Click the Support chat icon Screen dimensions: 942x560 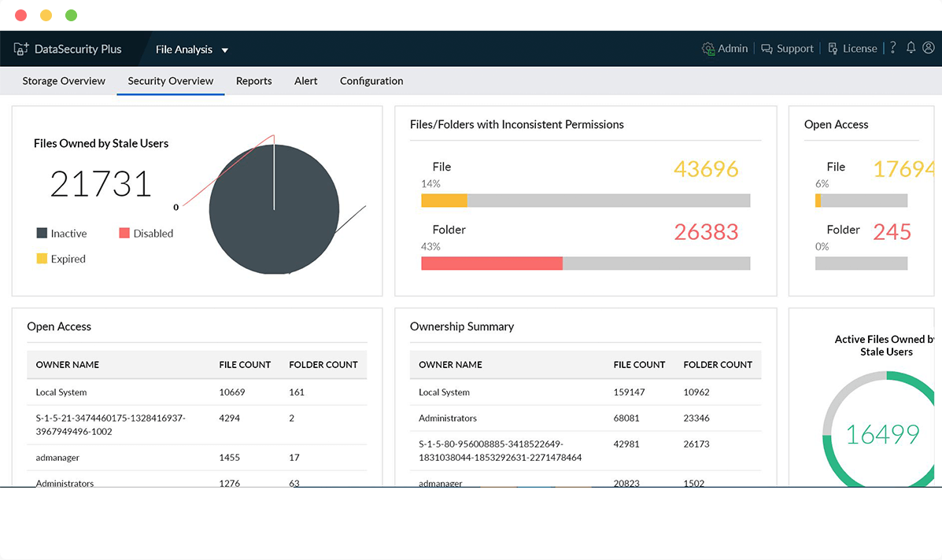767,49
